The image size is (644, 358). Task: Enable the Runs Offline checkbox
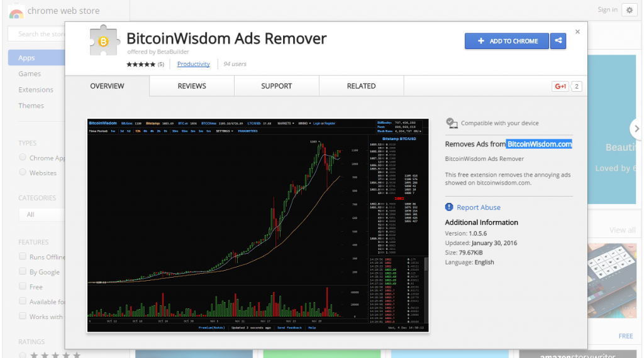pyautogui.click(x=23, y=257)
